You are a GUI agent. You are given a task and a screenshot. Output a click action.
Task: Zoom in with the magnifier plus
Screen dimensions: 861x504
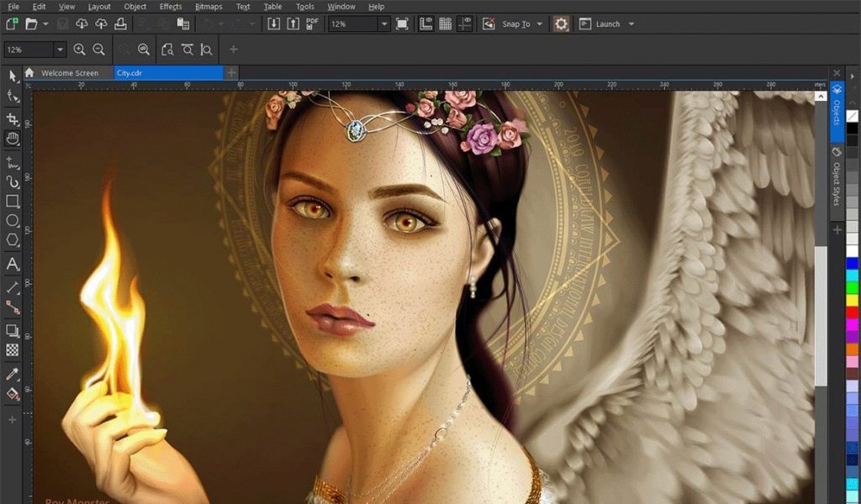(79, 50)
